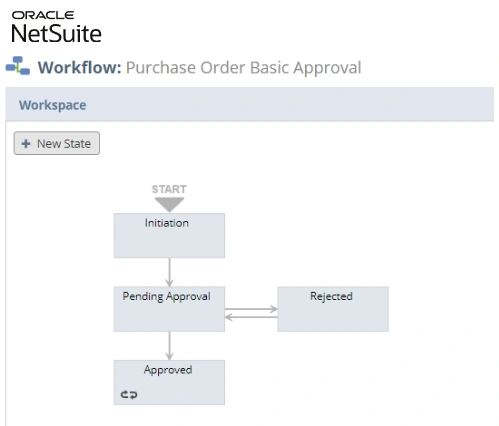Click the workflow diagram icon beside the title

18,66
